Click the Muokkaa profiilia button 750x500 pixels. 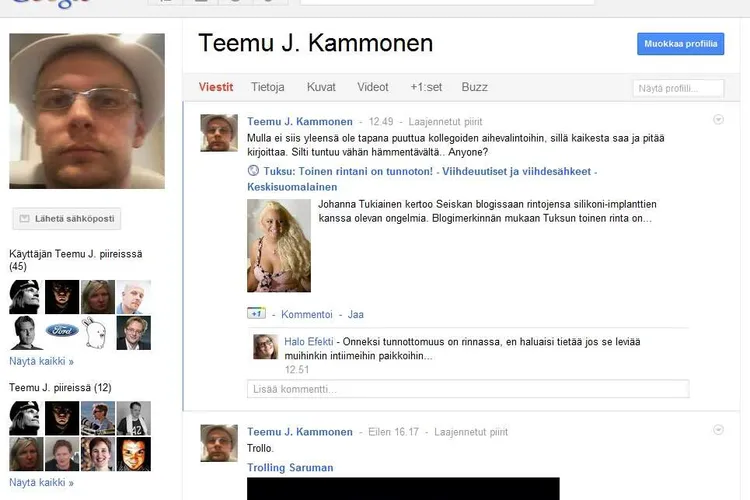[680, 44]
